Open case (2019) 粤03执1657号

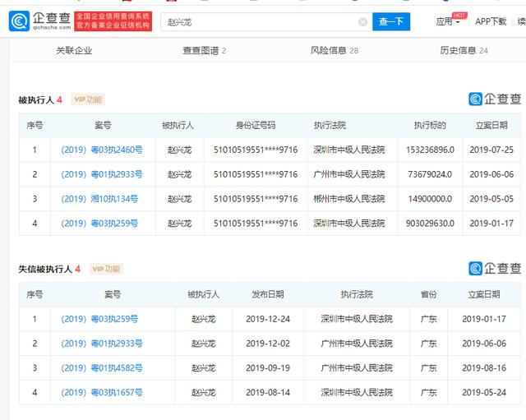point(101,393)
